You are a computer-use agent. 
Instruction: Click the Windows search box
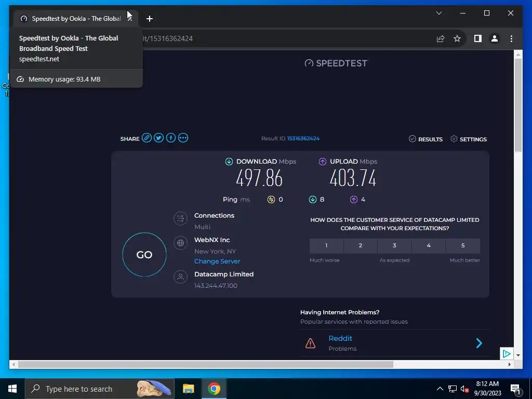100,389
